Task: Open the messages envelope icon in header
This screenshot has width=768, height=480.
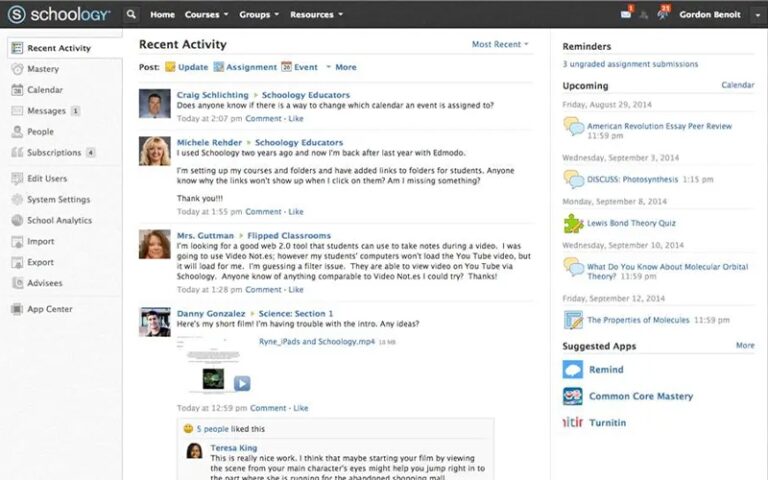Action: coord(626,14)
